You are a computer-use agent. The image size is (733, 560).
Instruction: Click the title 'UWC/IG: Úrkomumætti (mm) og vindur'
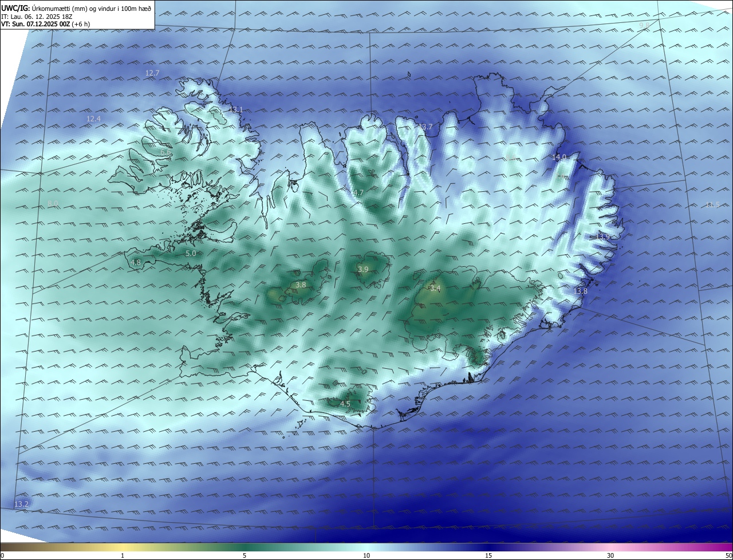[x=76, y=8]
